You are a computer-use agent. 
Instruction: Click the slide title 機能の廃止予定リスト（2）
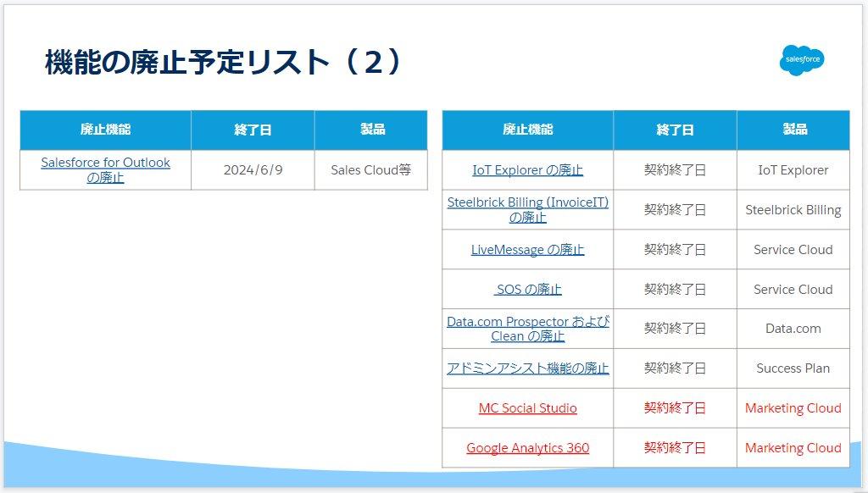[224, 62]
